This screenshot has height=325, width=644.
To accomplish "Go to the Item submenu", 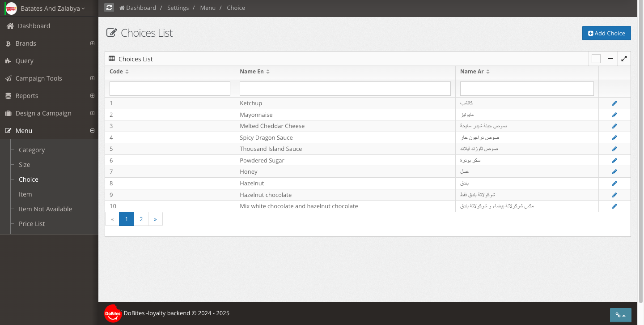I will pos(25,194).
